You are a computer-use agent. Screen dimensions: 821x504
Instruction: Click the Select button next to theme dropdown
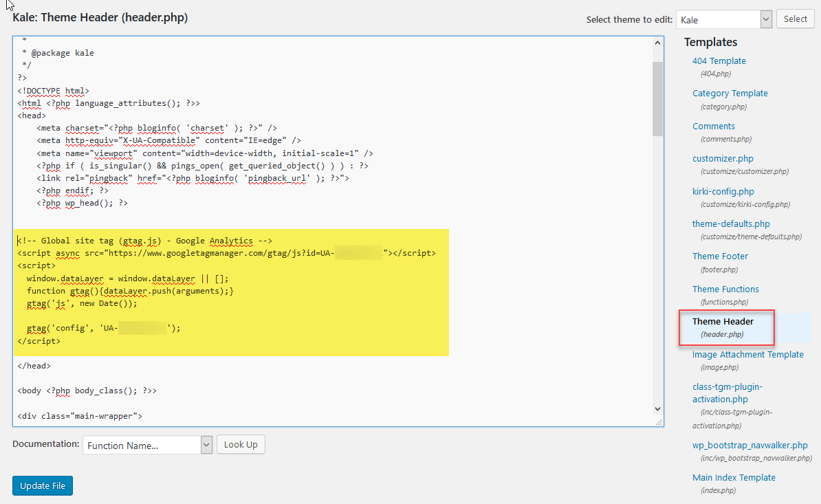click(x=796, y=19)
